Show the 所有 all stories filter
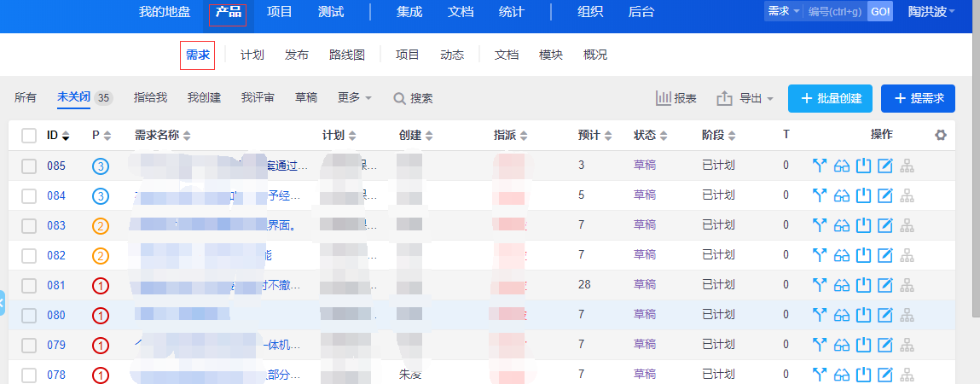Screen dimensions: 980x384 tap(26, 97)
